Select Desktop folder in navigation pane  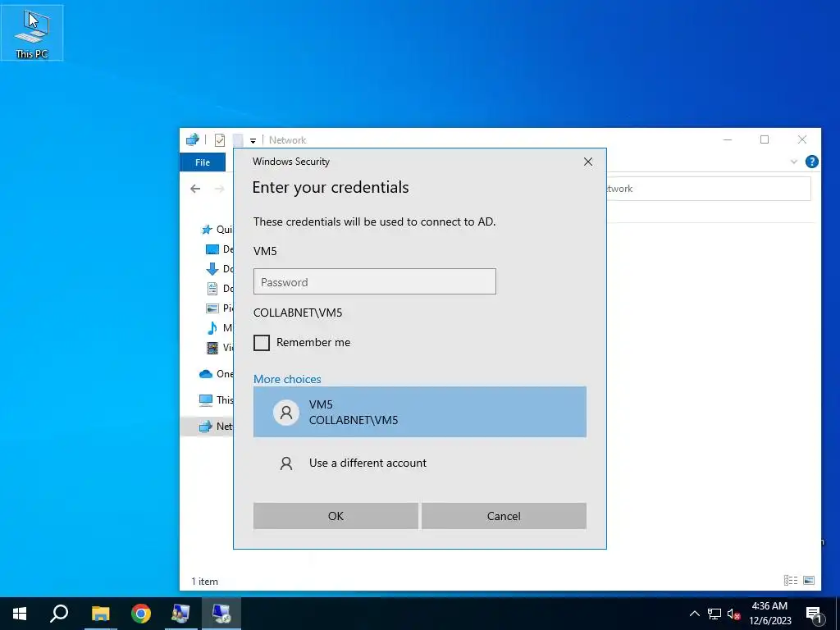pyautogui.click(x=220, y=249)
